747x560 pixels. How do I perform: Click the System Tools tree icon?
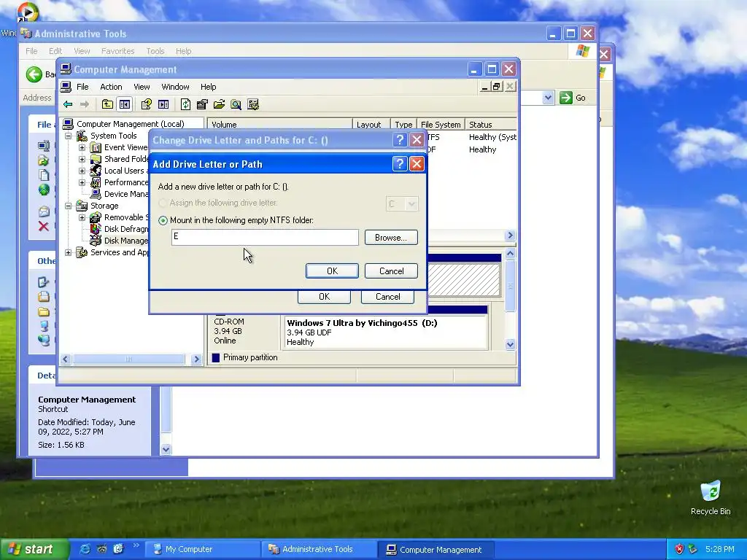pos(82,136)
